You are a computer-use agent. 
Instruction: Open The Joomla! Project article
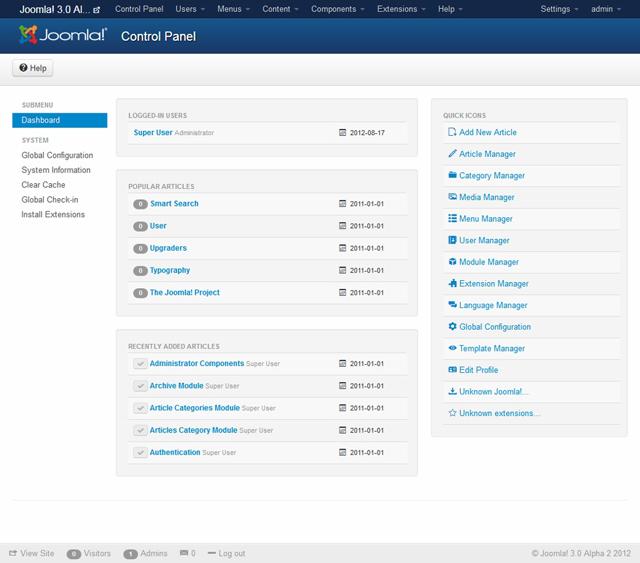[184, 292]
